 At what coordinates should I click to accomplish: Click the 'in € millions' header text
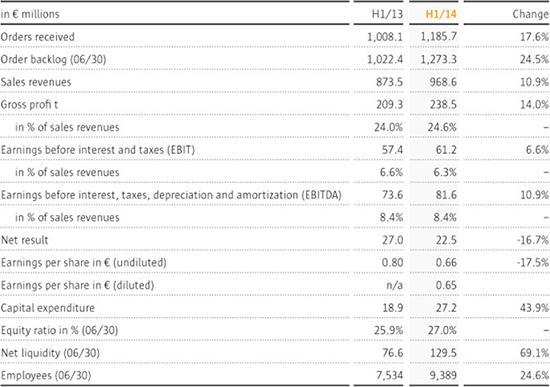click(30, 14)
